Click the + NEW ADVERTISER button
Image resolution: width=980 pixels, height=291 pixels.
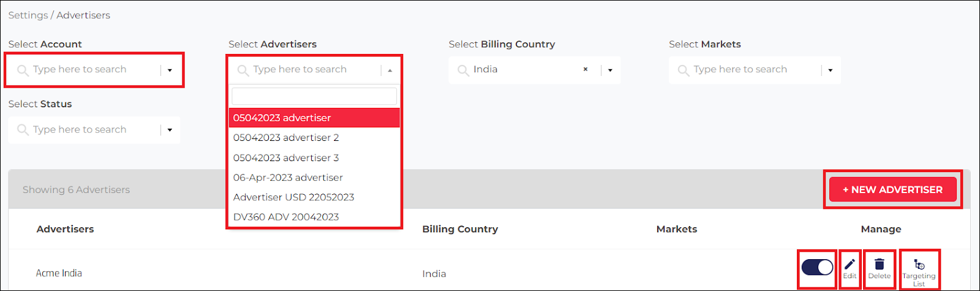[x=892, y=190]
